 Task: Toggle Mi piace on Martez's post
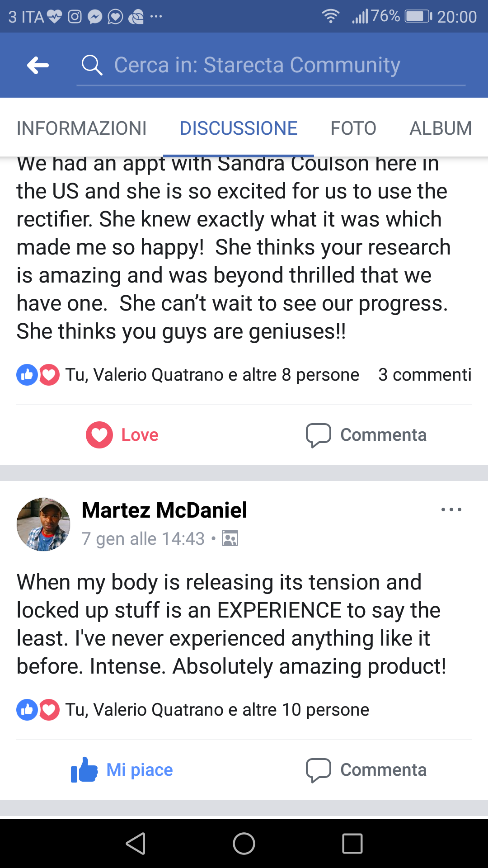click(x=122, y=770)
